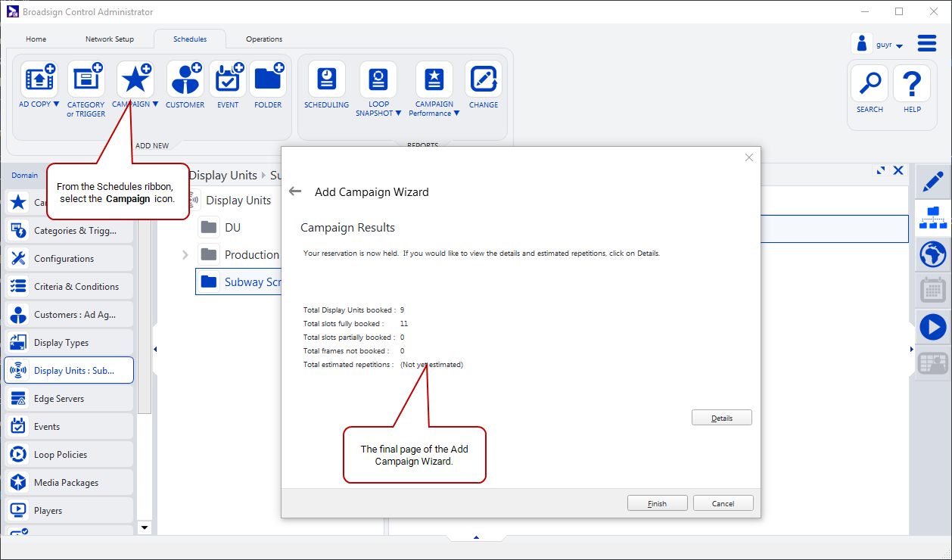Add a new Category or Trigger
Viewport: 952px width, 560px height.
86,79
